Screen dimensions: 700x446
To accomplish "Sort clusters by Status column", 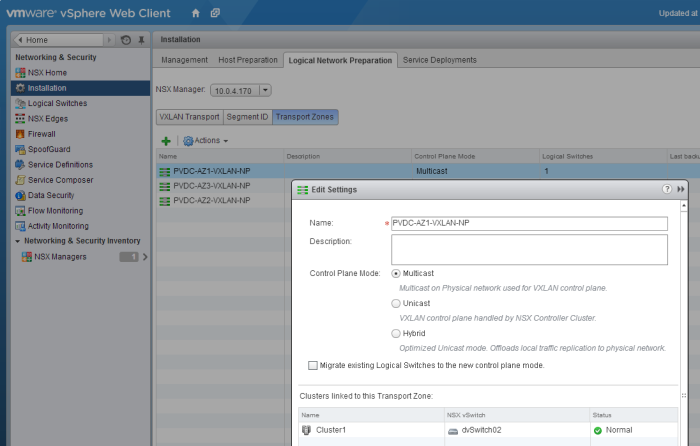I will pos(633,415).
